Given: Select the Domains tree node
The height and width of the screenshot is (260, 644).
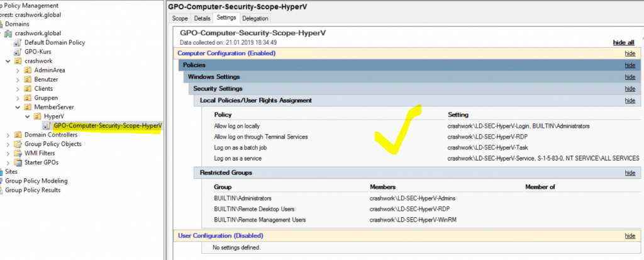Looking at the screenshot, I should pyautogui.click(x=17, y=24).
